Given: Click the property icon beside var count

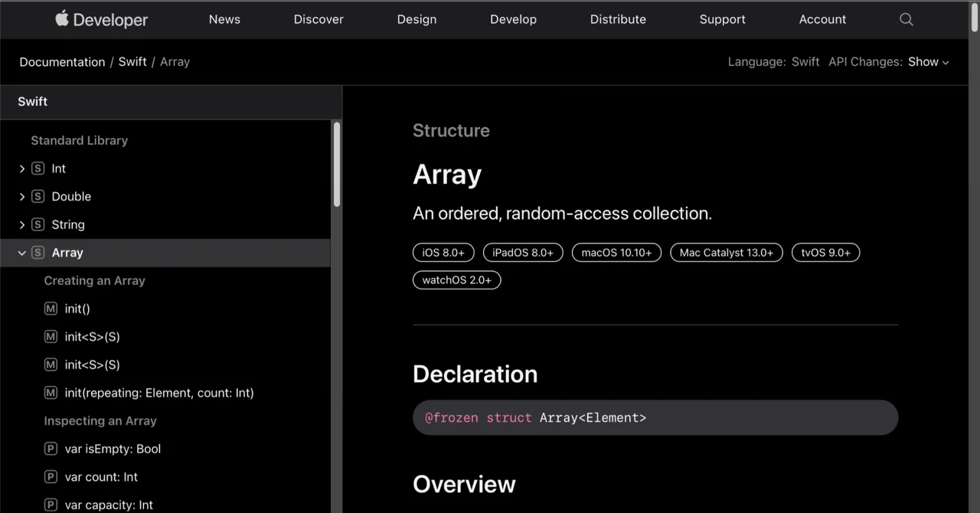Looking at the screenshot, I should [51, 477].
